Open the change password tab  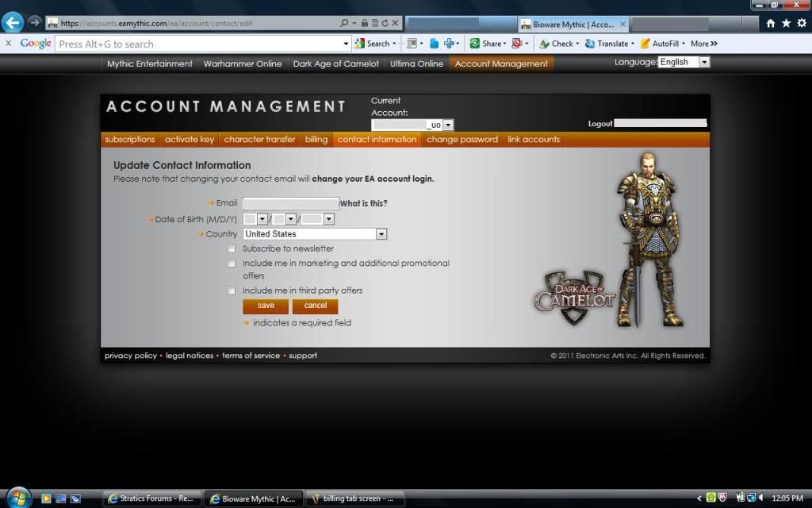462,140
